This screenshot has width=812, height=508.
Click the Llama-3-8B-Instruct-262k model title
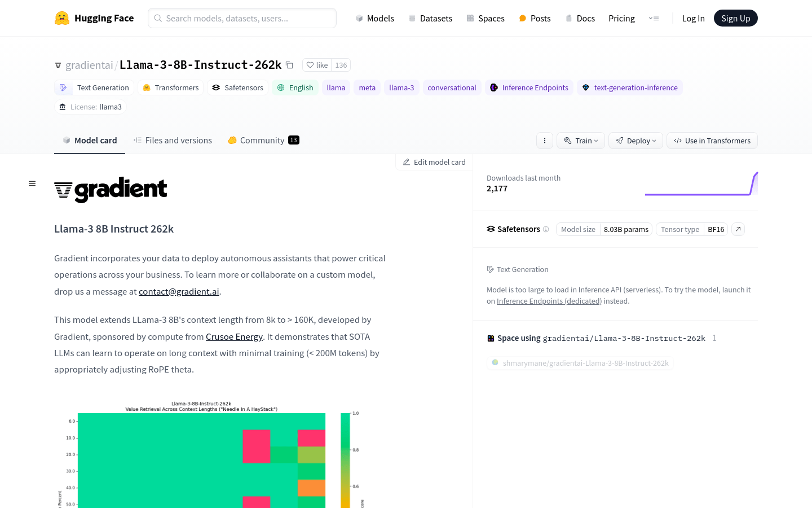200,65
